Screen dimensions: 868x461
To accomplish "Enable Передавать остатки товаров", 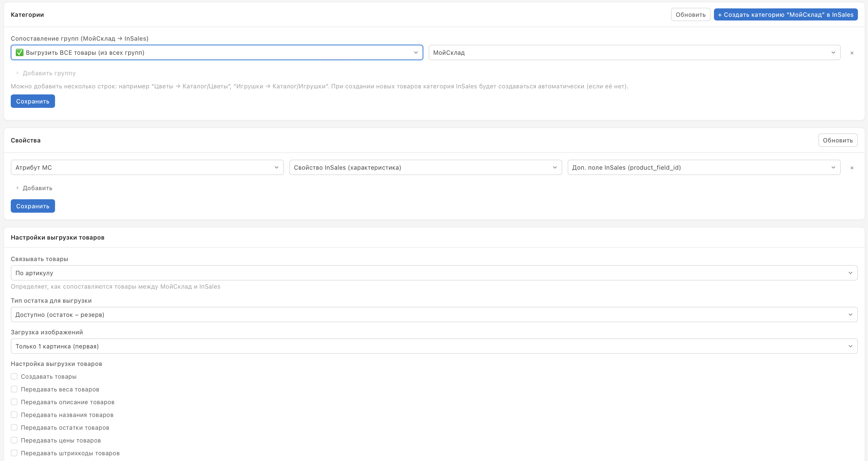I will (x=14, y=428).
